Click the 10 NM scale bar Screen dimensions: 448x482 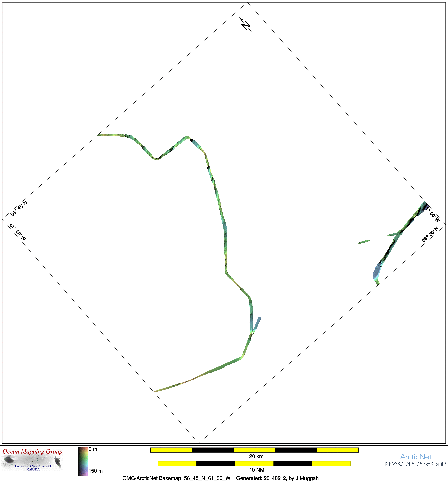pyautogui.click(x=254, y=464)
